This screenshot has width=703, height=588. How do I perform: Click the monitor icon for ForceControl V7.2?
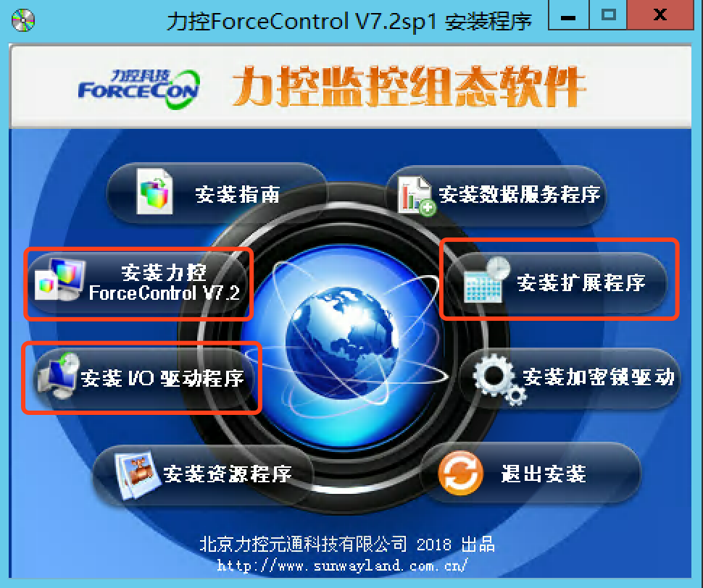pos(61,280)
